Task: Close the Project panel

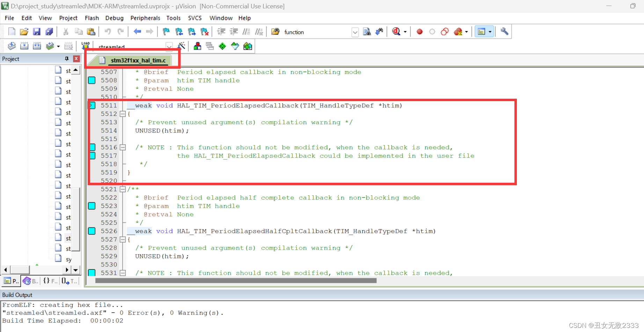Action: tap(76, 59)
